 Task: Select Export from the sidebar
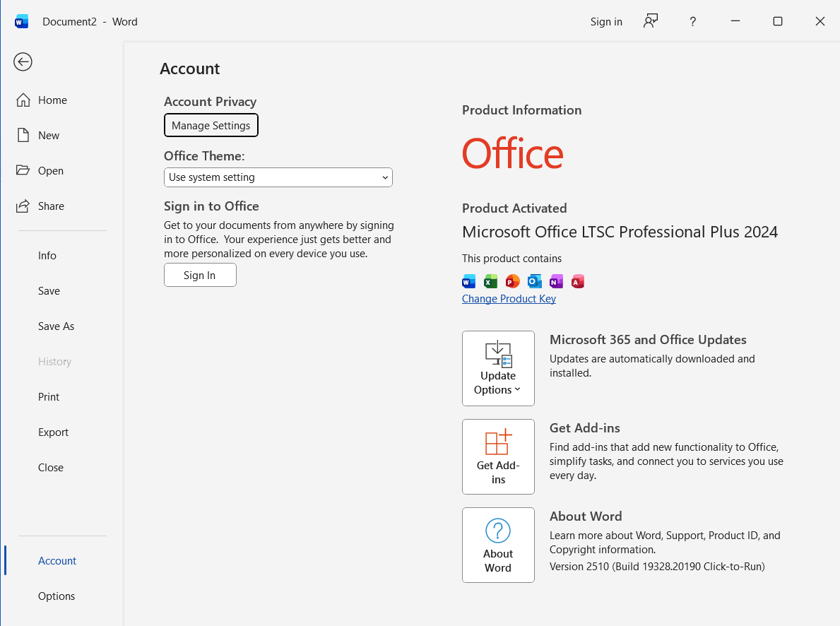point(53,432)
